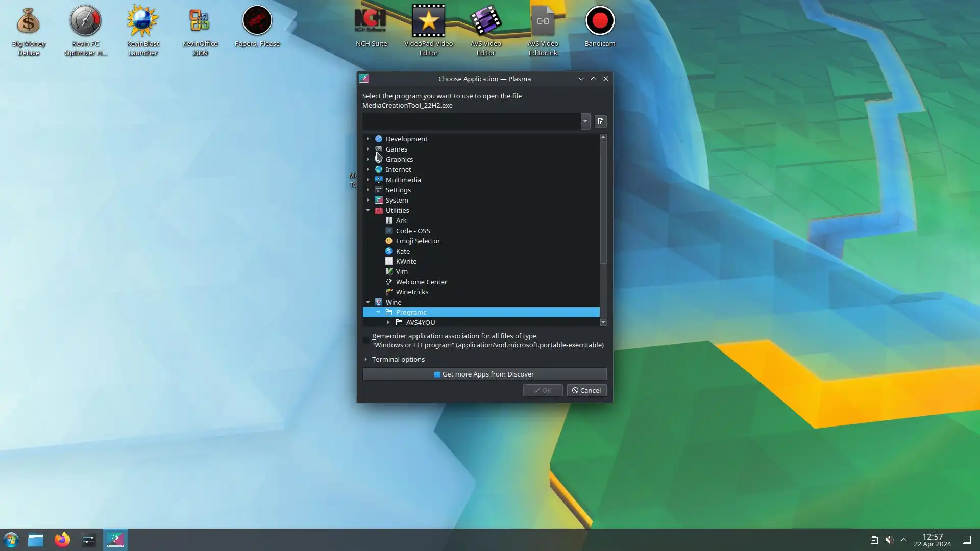Select the NCH Suite desktop shortcut
Image resolution: width=980 pixels, height=551 pixels.
371,21
